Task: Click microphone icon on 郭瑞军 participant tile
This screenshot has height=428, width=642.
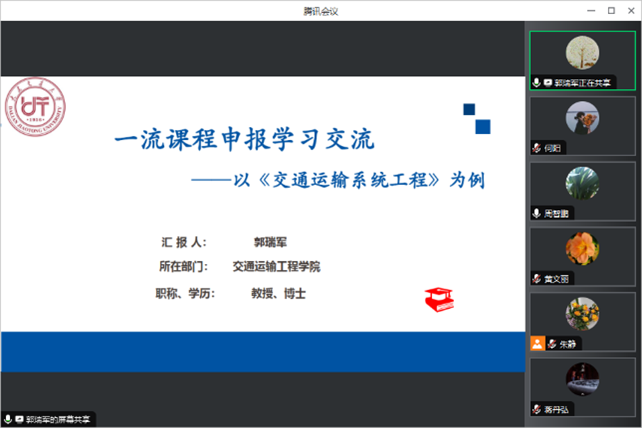Action: [537, 82]
